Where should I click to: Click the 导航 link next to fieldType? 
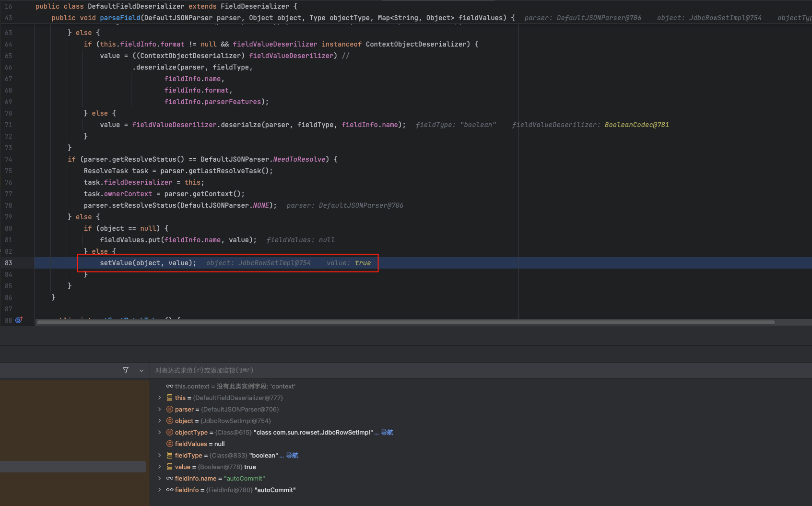(x=292, y=455)
